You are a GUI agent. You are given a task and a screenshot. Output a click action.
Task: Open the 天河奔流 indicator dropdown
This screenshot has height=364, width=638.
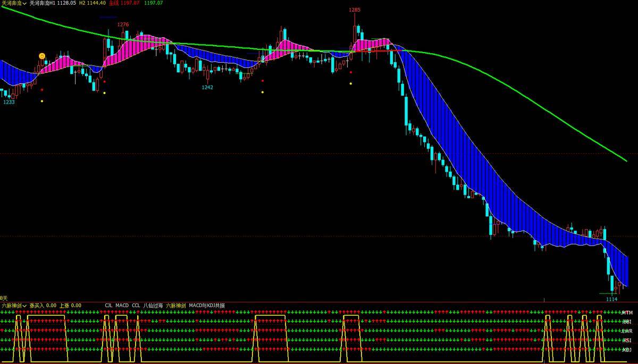click(13, 3)
